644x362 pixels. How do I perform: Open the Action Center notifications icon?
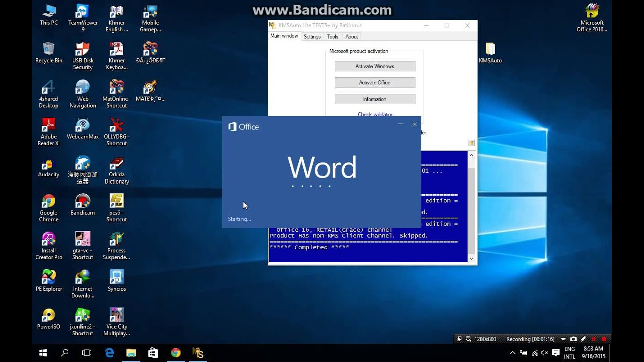[x=556, y=353]
